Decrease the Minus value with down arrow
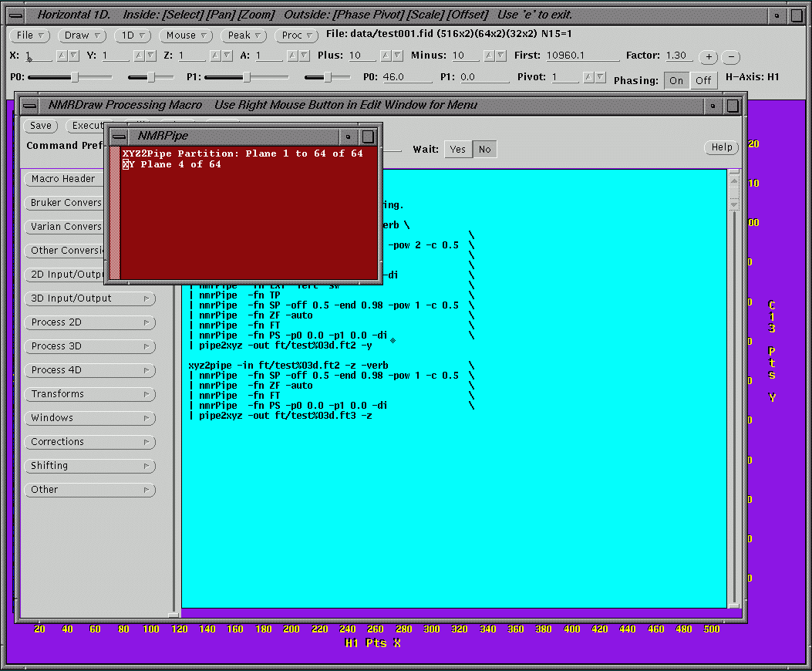Image resolution: width=812 pixels, height=671 pixels. pyautogui.click(x=500, y=56)
